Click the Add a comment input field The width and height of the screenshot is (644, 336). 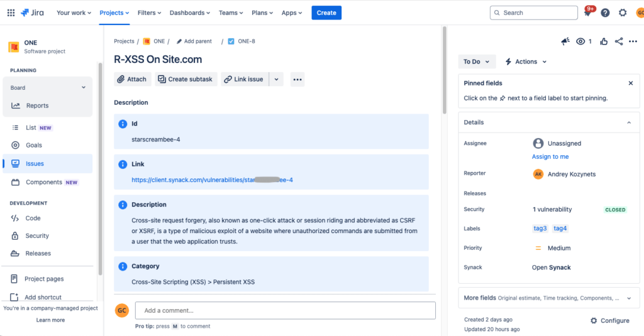[x=285, y=310]
